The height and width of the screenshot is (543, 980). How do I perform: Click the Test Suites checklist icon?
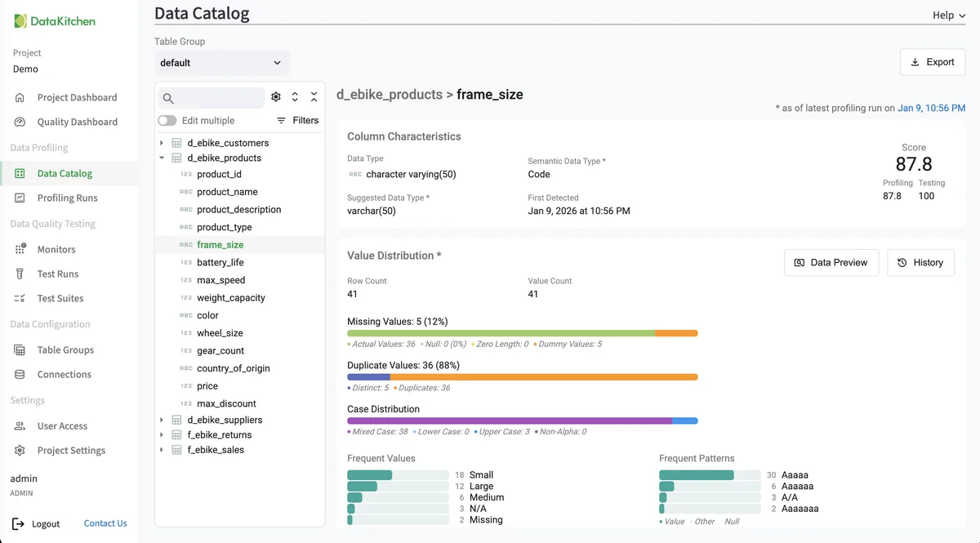pyautogui.click(x=20, y=298)
